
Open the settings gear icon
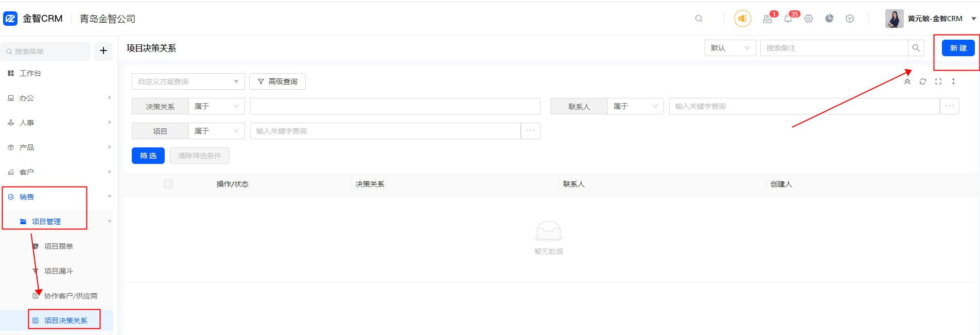click(809, 19)
